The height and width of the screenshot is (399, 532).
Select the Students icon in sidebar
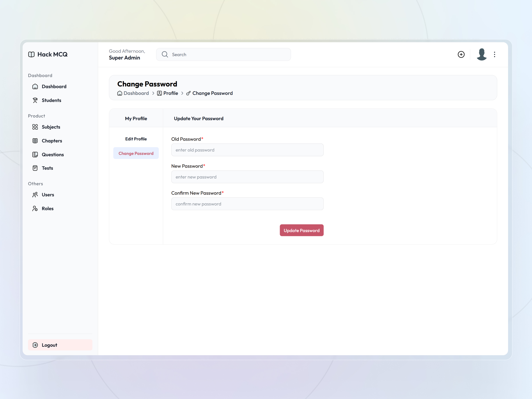(35, 100)
